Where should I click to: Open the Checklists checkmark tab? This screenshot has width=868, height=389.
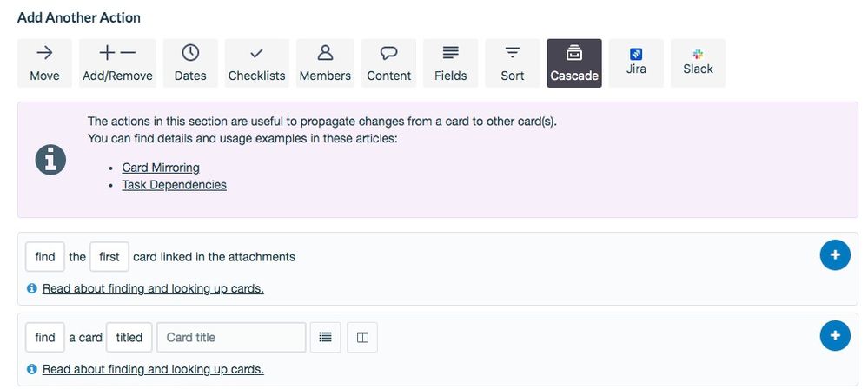tap(257, 63)
